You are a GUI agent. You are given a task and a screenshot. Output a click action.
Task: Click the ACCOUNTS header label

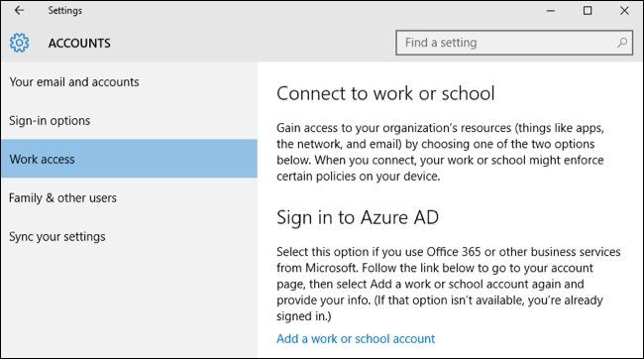pos(79,44)
